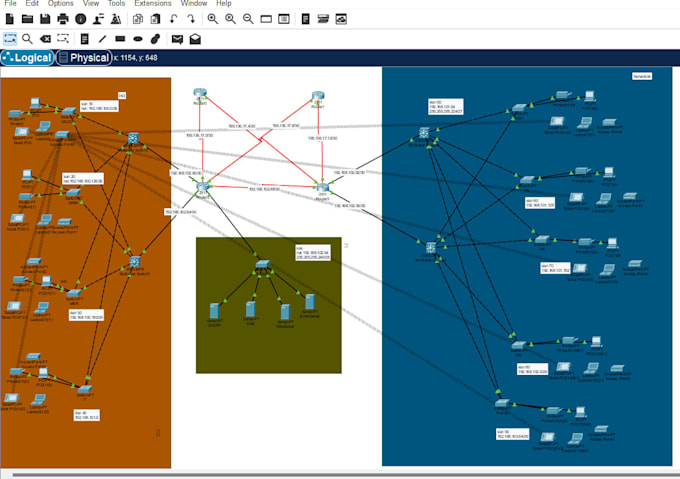Open the Window menu
This screenshot has height=479, width=680.
[x=193, y=3]
